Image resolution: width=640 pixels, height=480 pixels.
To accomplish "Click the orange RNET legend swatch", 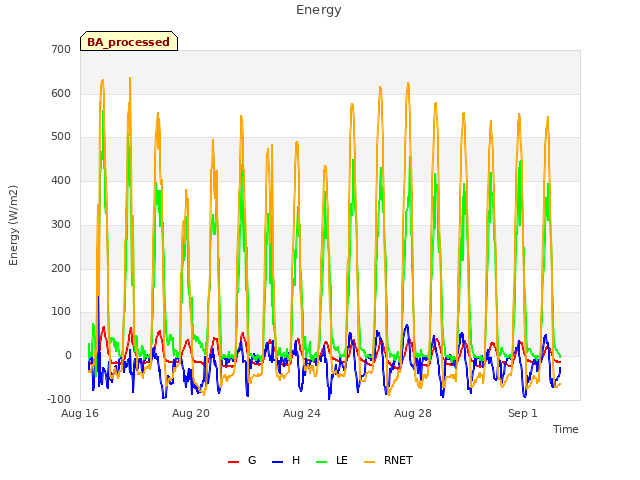I will pos(369,462).
